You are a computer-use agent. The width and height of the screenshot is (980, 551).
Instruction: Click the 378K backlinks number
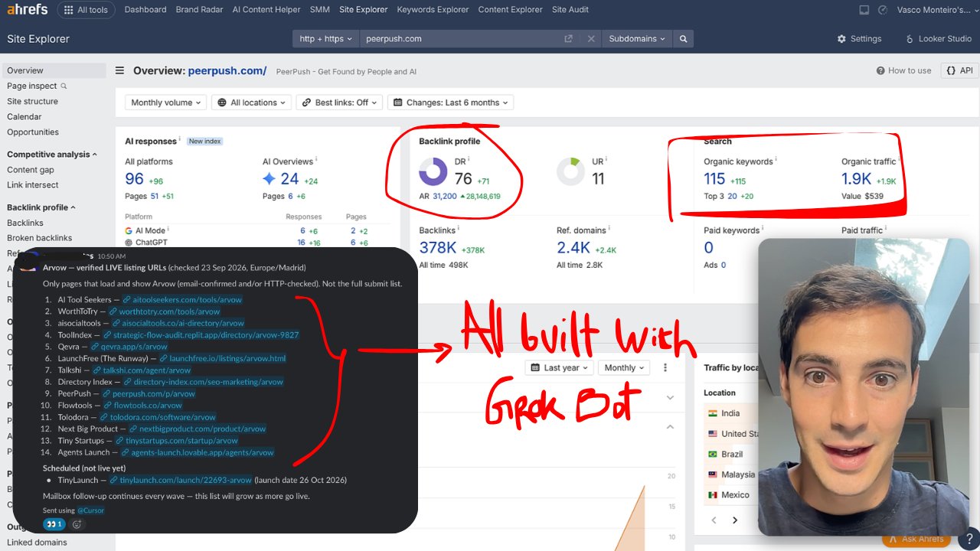(439, 247)
